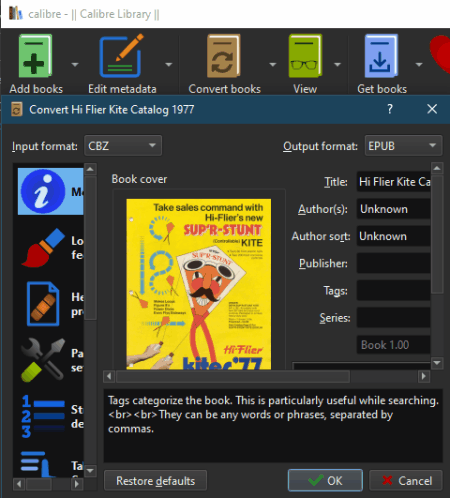Image resolution: width=450 pixels, height=498 pixels.
Task: Click the Tags help description text box
Action: tap(273, 425)
